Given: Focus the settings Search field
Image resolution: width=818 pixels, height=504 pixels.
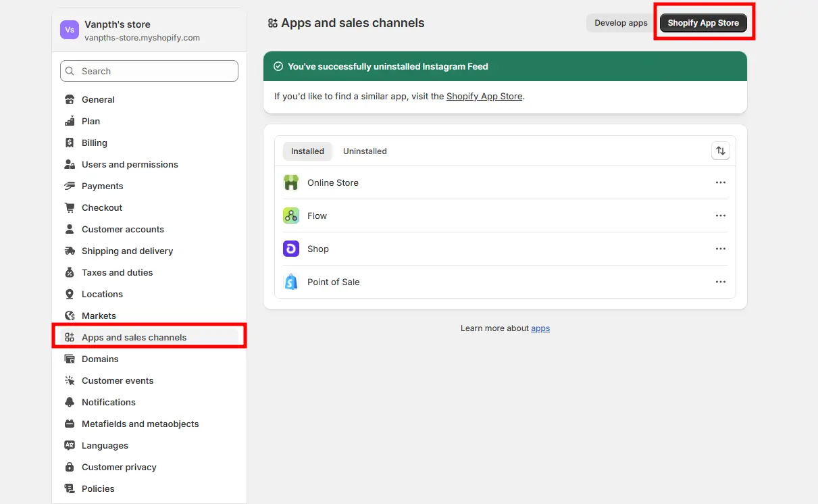Looking at the screenshot, I should [149, 71].
